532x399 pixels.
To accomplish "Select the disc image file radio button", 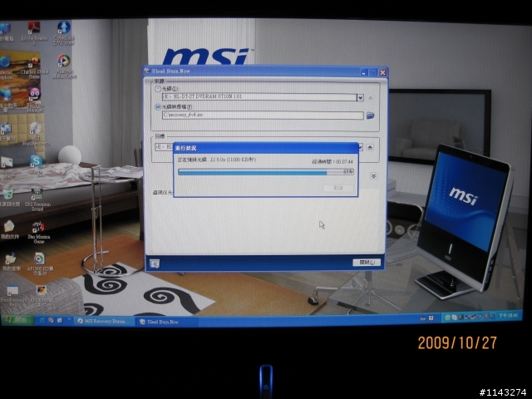I will pyautogui.click(x=157, y=107).
